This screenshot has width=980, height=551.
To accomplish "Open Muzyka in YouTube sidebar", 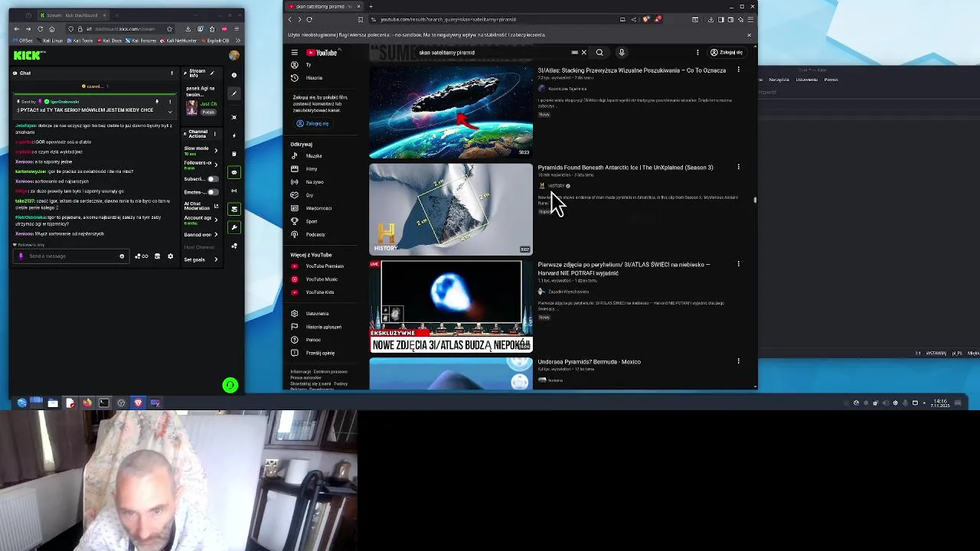I will coord(314,156).
